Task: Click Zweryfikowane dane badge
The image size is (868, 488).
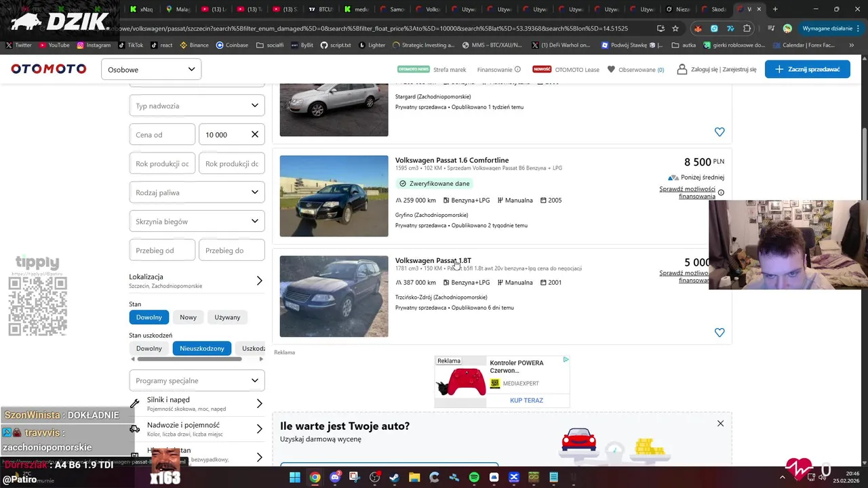Action: pyautogui.click(x=434, y=184)
